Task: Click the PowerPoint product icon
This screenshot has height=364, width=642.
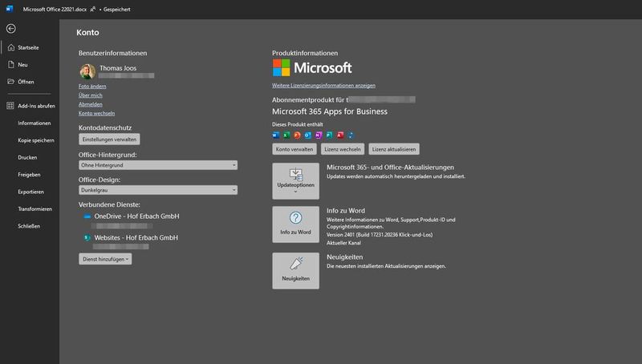Action: pyautogui.click(x=297, y=135)
